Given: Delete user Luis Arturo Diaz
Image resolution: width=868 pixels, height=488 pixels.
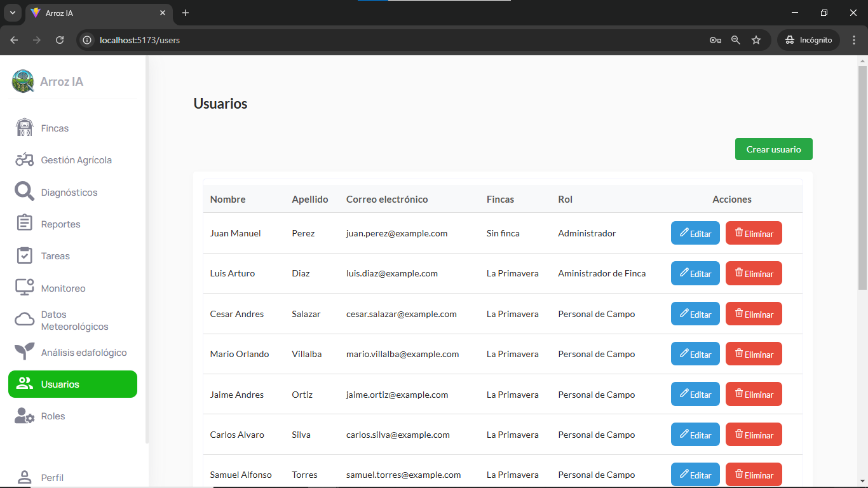Looking at the screenshot, I should point(754,273).
